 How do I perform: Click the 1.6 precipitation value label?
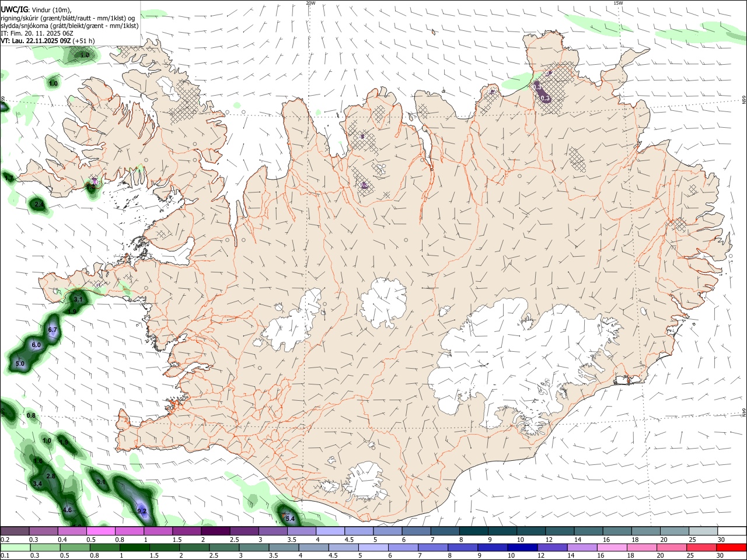tap(39, 461)
